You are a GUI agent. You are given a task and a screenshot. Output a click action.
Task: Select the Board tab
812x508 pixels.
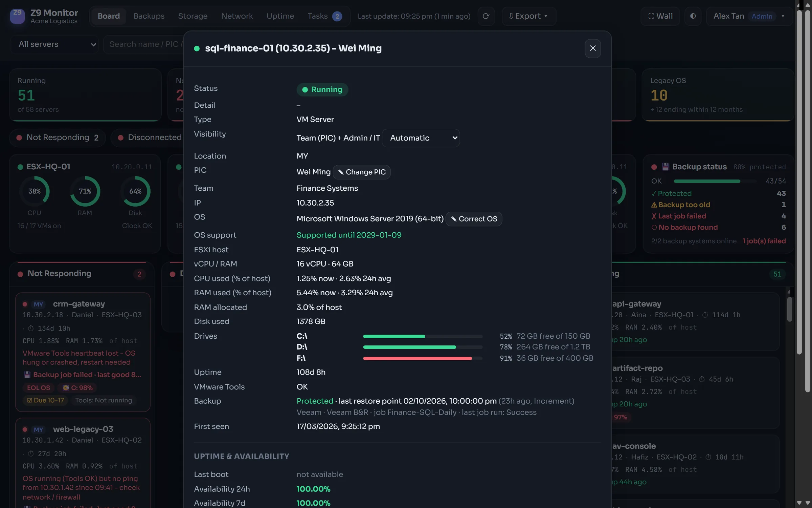point(109,16)
